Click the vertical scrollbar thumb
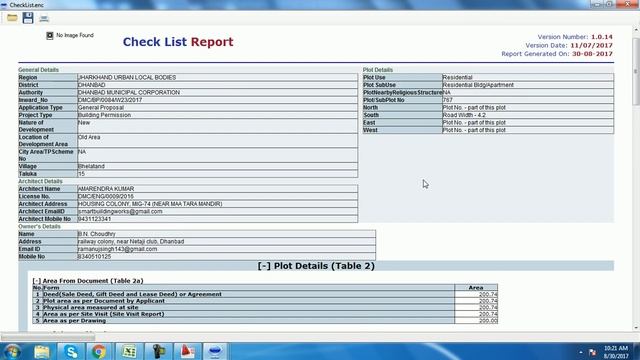 636,71
